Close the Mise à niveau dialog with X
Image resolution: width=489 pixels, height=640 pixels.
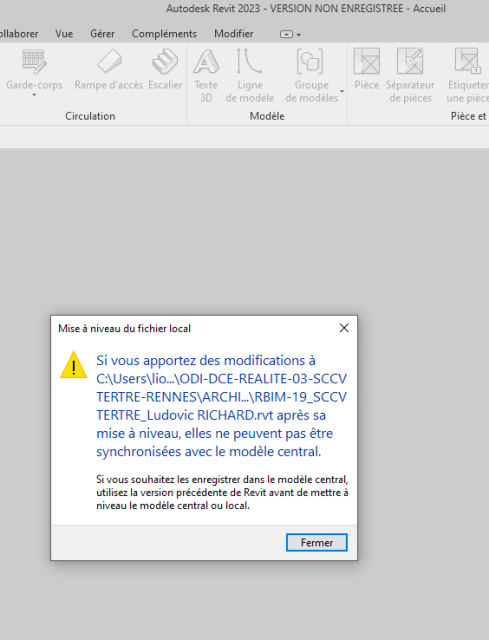pyautogui.click(x=344, y=328)
